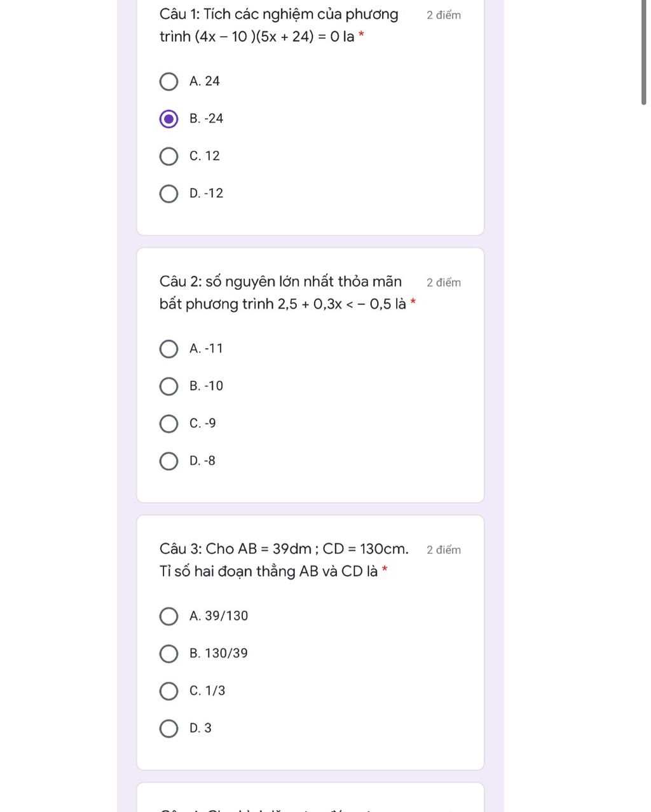Image resolution: width=651 pixels, height=812 pixels.
Task: Select B. -10 radio option
Action: [168, 386]
